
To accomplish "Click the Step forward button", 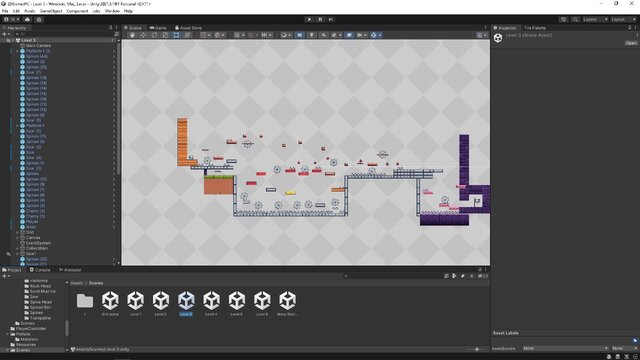I will coord(331,19).
